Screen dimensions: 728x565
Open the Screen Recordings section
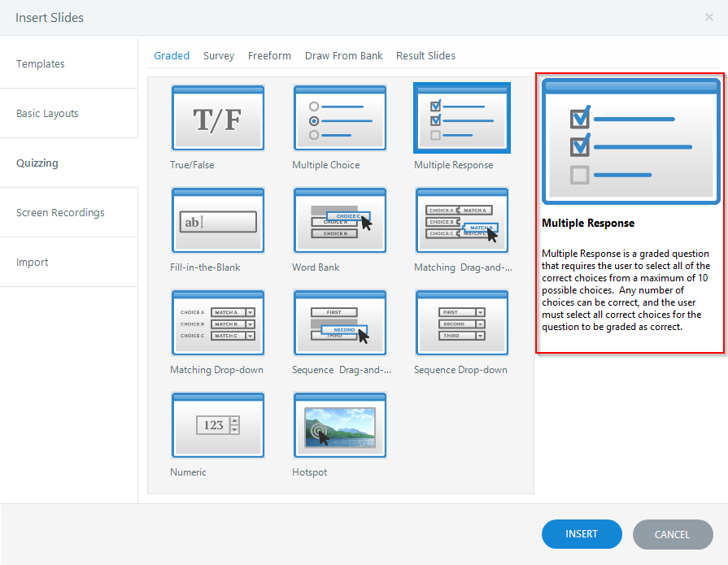(x=60, y=211)
